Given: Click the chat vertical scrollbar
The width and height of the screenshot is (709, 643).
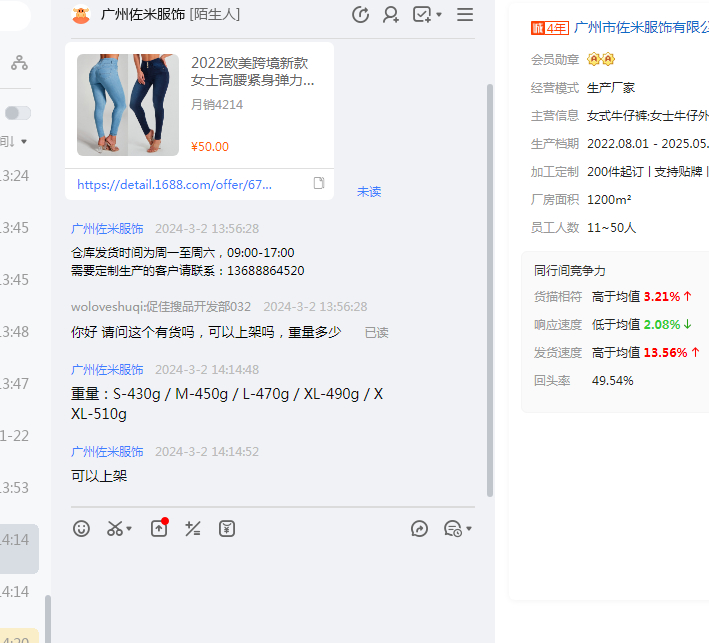Looking at the screenshot, I should pyautogui.click(x=490, y=290).
